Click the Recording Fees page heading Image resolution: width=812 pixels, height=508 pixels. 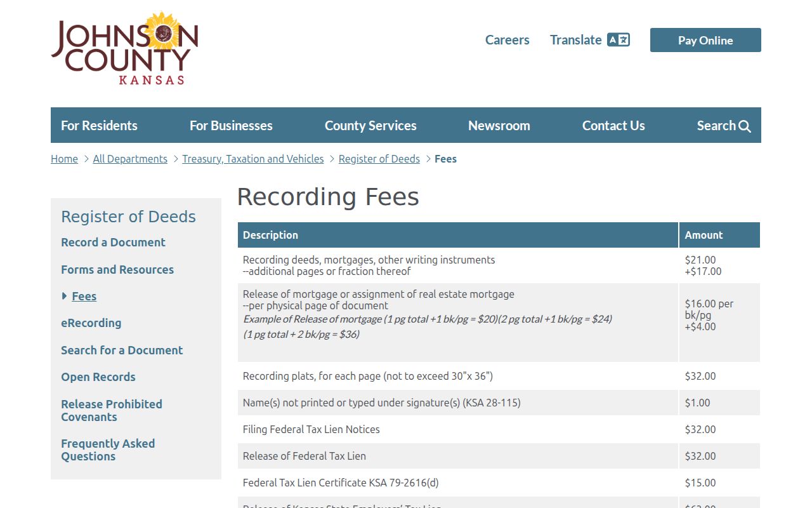click(328, 197)
